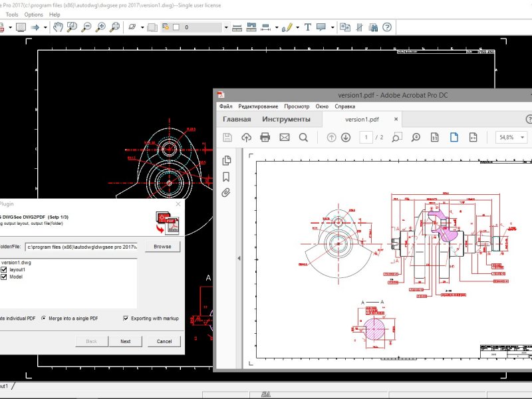The height and width of the screenshot is (399, 532).
Task: Click the Zoom In magnifier in DWGSee toolbar
Action: click(100, 27)
